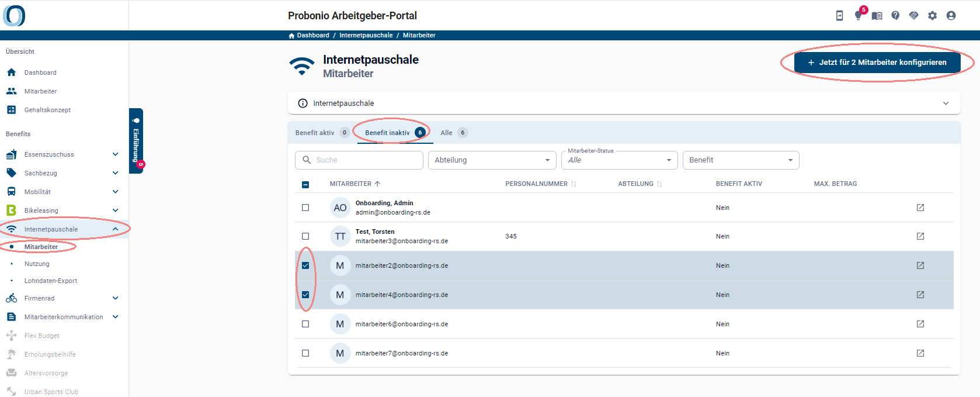This screenshot has width=980, height=397.
Task: Open the settings gear icon
Action: [933, 16]
